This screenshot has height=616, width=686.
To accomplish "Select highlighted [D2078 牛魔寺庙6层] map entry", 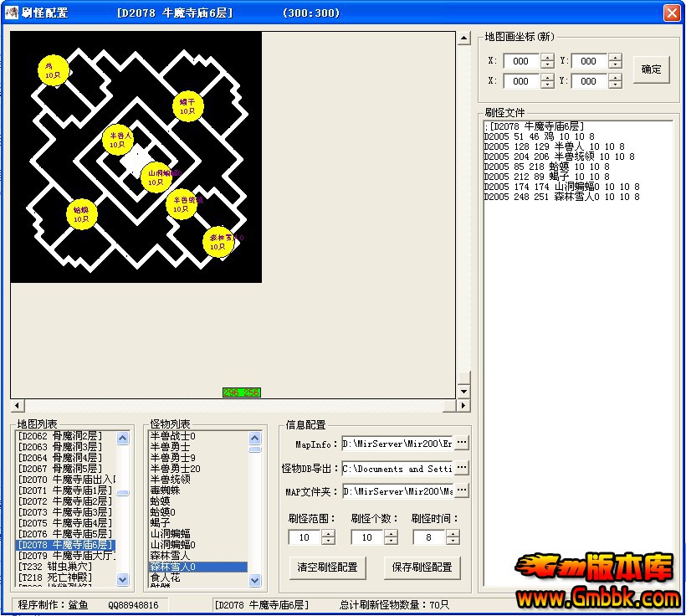I will 66,545.
